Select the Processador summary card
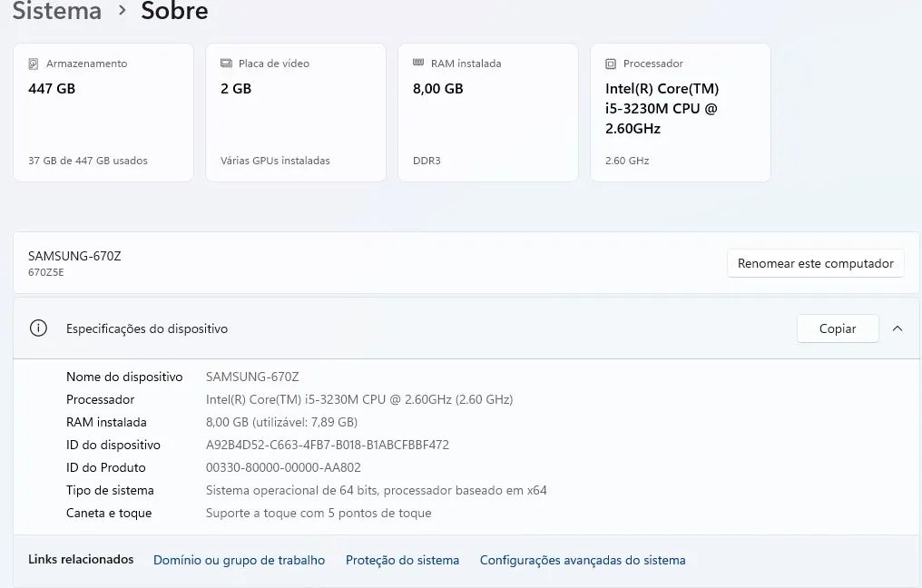The image size is (922, 588). [x=680, y=112]
